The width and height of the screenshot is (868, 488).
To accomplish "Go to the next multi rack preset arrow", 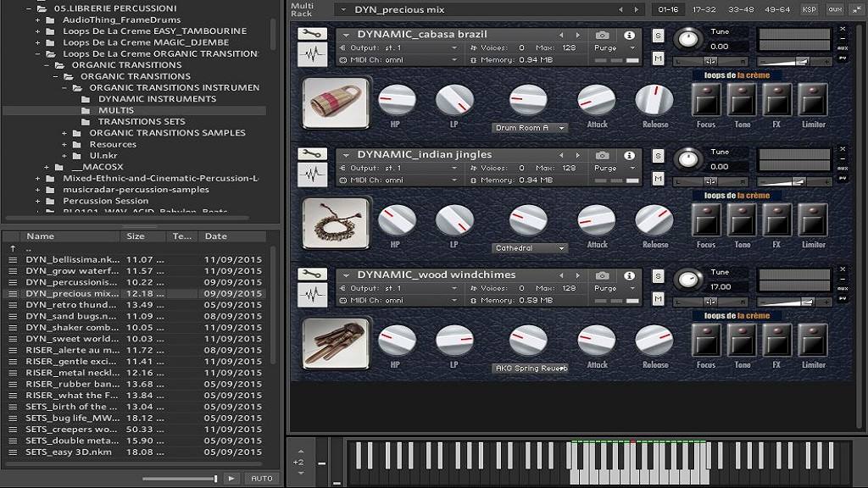I will pos(637,9).
